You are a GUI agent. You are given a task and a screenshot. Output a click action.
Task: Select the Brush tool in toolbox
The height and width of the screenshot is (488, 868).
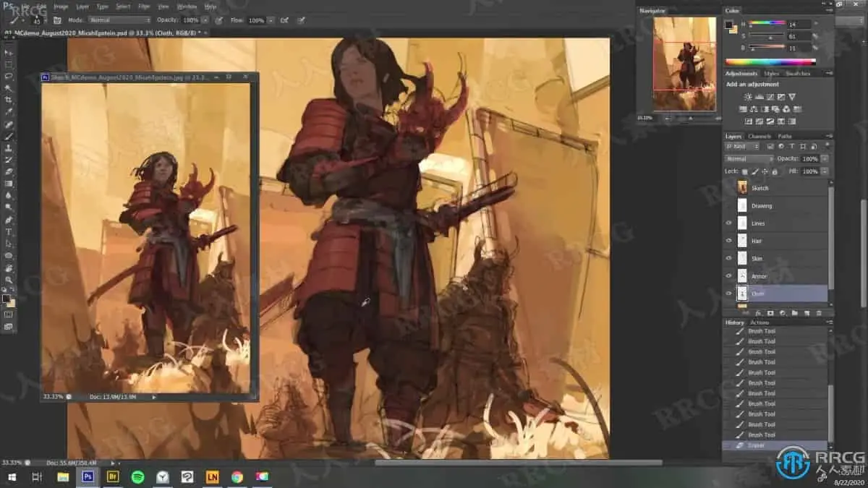9,136
